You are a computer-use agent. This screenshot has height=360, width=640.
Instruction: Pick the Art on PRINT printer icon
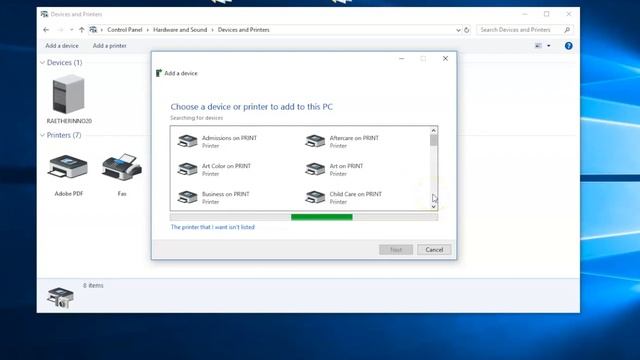pos(315,169)
